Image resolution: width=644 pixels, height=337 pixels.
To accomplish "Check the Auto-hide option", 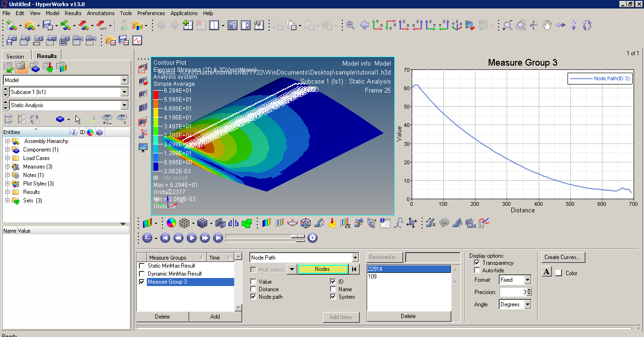I will (x=477, y=270).
